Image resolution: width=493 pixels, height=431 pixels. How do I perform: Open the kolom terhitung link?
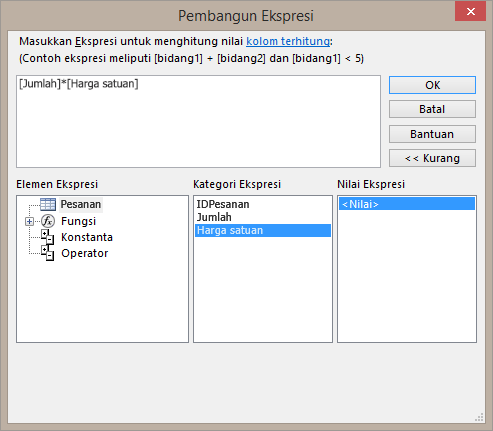288,41
